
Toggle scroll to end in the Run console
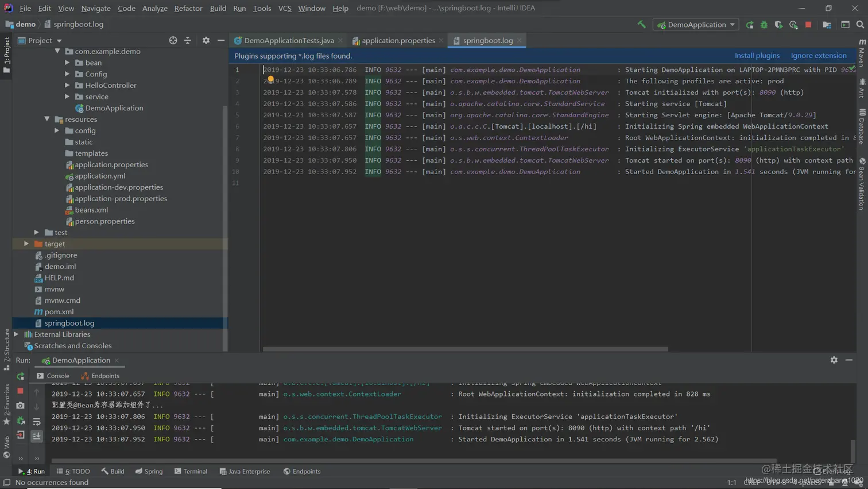click(37, 436)
